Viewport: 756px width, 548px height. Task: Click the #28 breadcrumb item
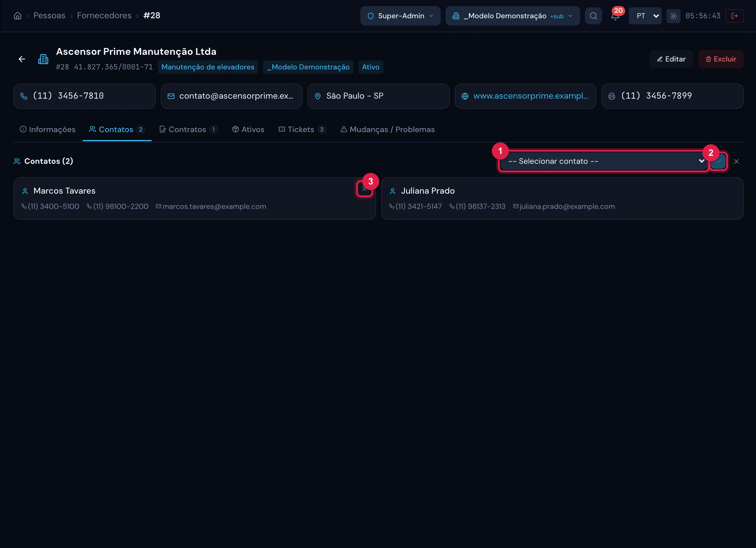pyautogui.click(x=152, y=16)
